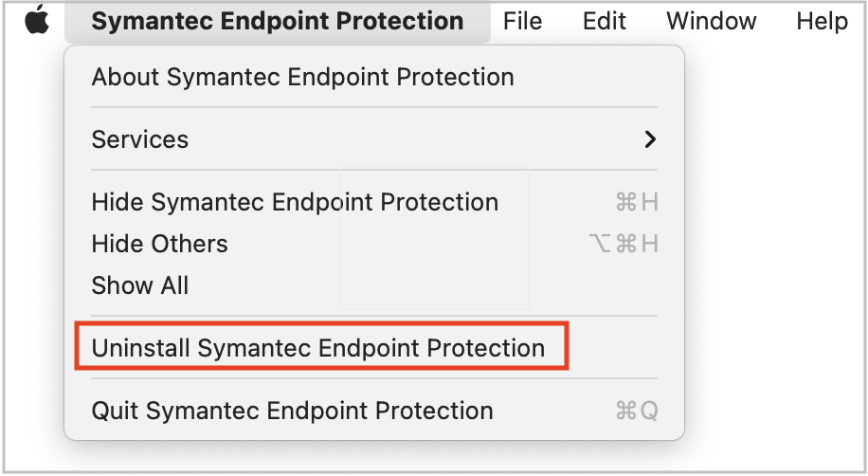Open the File menu

pos(522,21)
